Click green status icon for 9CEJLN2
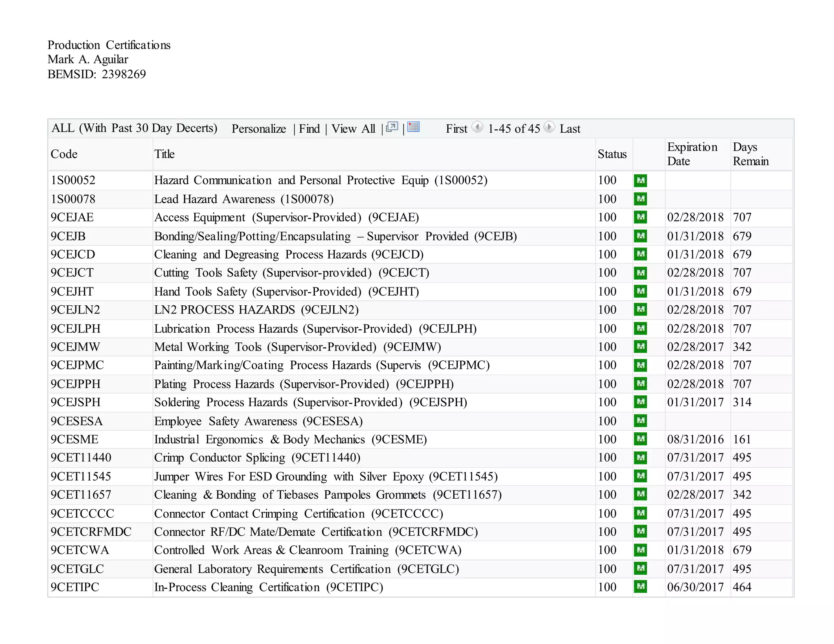The width and height of the screenshot is (834, 644). [x=640, y=310]
